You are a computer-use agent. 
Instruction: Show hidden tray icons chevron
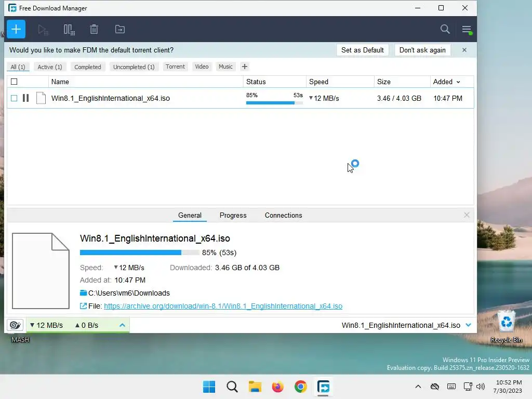418,387
